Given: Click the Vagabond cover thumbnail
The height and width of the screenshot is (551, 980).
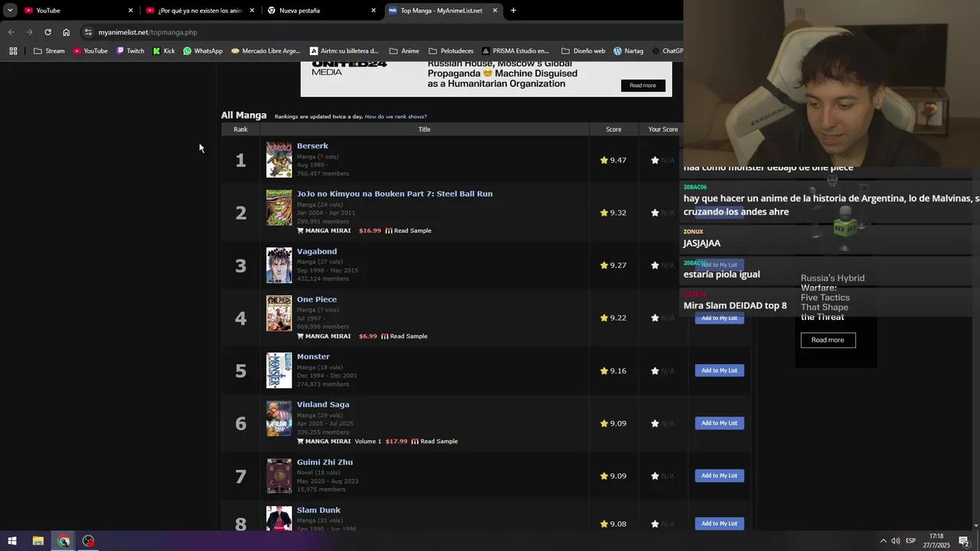Looking at the screenshot, I should (x=279, y=265).
